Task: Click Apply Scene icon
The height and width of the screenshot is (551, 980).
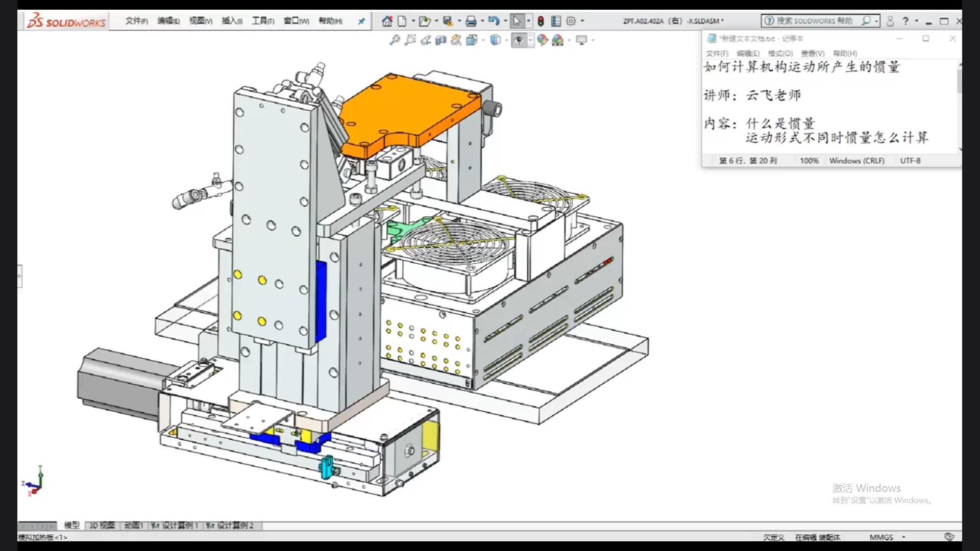Action: tap(558, 40)
